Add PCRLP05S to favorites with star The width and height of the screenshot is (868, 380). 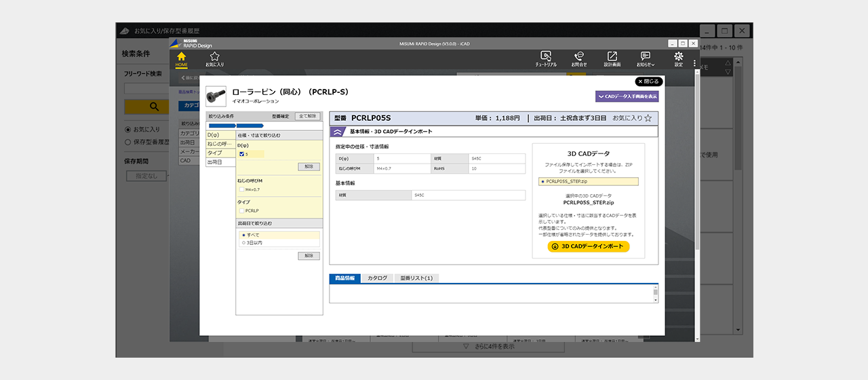pyautogui.click(x=648, y=118)
